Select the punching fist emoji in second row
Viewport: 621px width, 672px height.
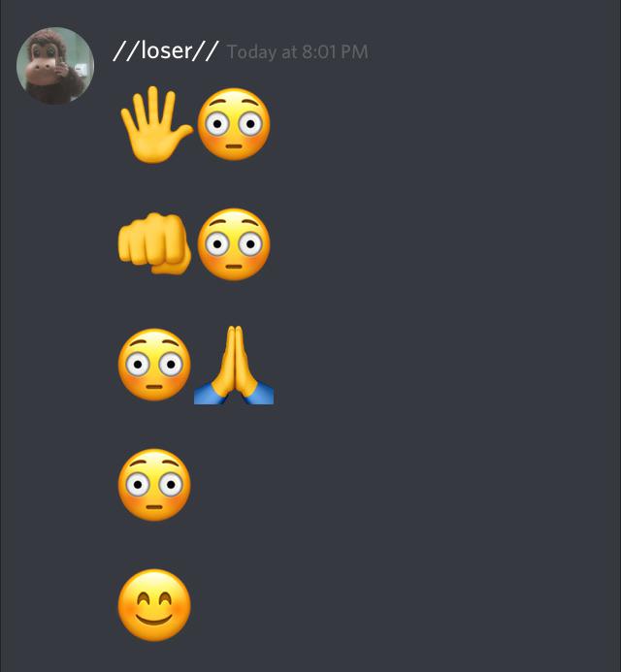tap(154, 243)
